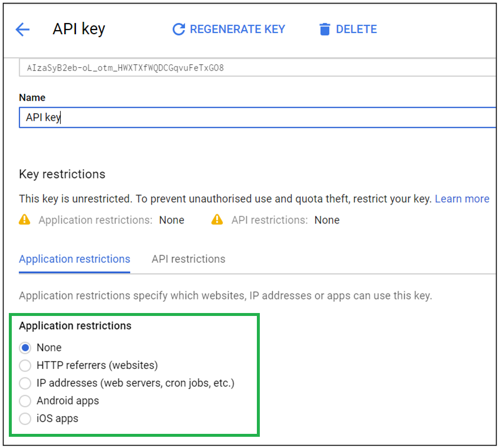Click warning icon beside Application restrictions status

(x=24, y=220)
